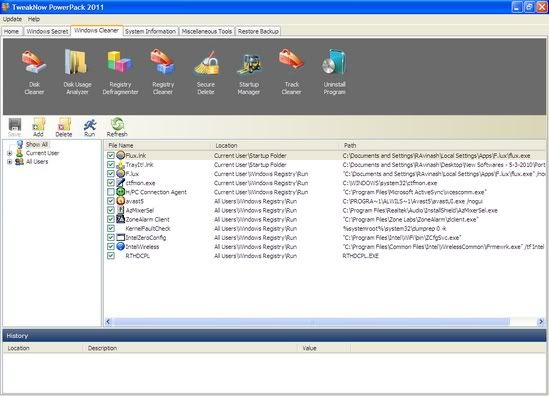Click History Description column header
The height and width of the screenshot is (396, 549).
point(190,348)
